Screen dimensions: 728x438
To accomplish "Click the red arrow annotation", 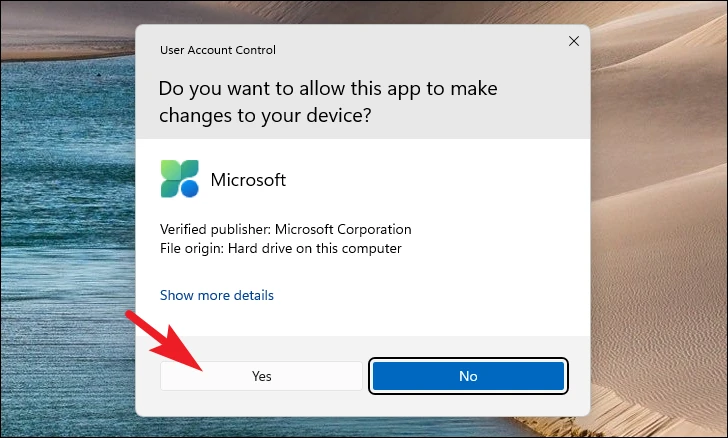I will [x=164, y=340].
